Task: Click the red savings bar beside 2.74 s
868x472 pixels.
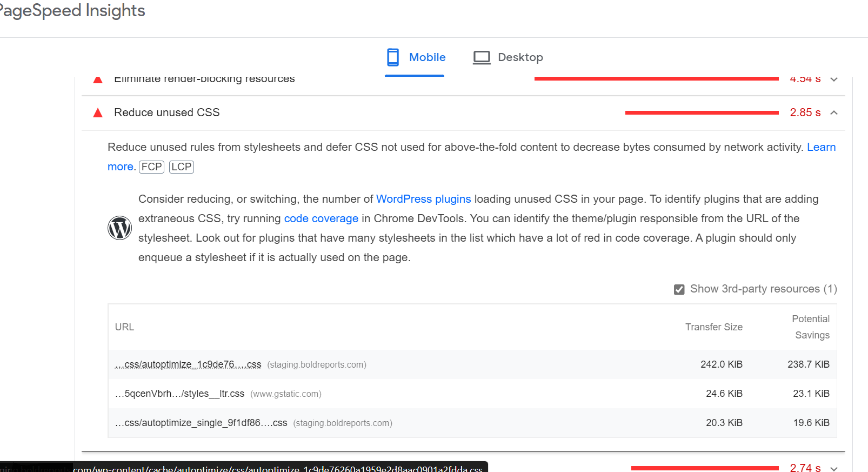Action: click(705, 468)
